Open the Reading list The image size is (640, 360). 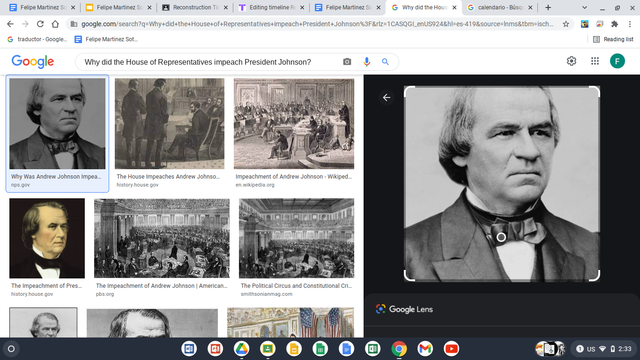(613, 39)
